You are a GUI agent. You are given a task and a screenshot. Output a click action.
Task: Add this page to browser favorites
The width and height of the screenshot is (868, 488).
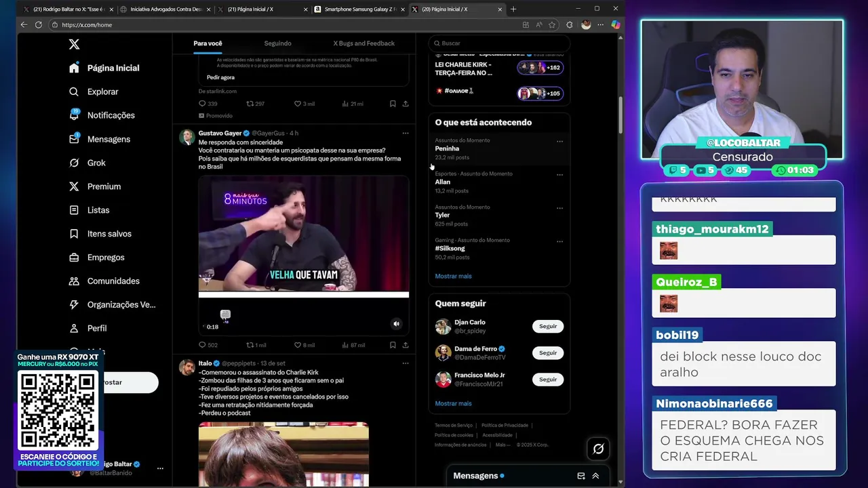point(552,24)
